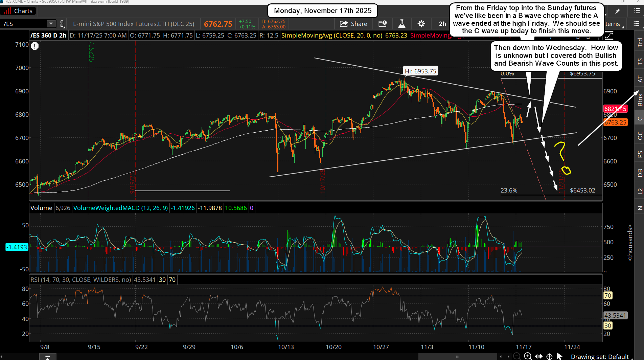Open the /ES symbol dropdown
Screen dimensions: 644x360
click(51, 24)
